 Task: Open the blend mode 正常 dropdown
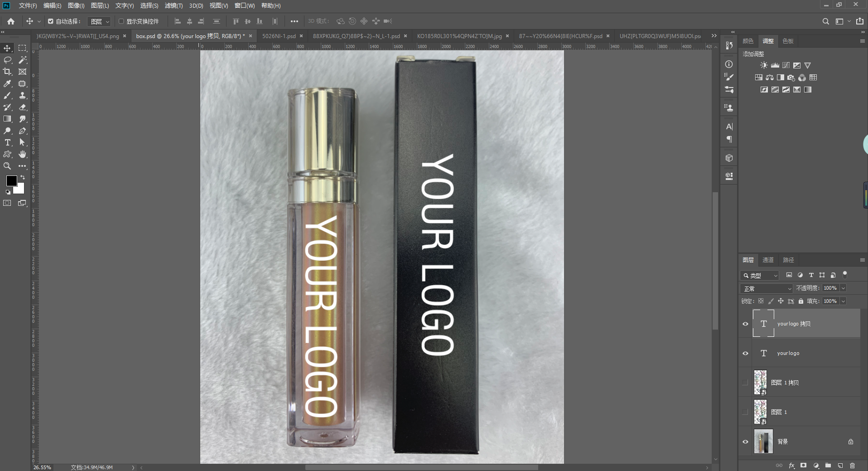tap(767, 288)
